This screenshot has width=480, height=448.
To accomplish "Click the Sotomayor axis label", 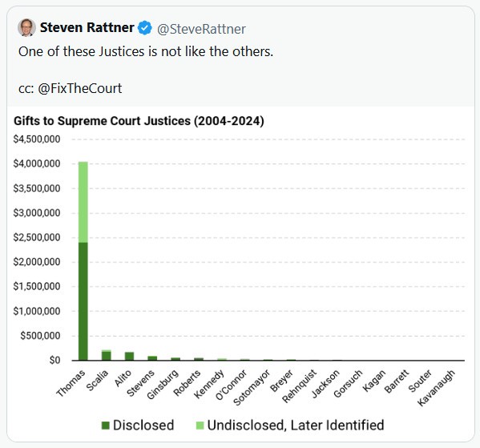I will [x=252, y=387].
